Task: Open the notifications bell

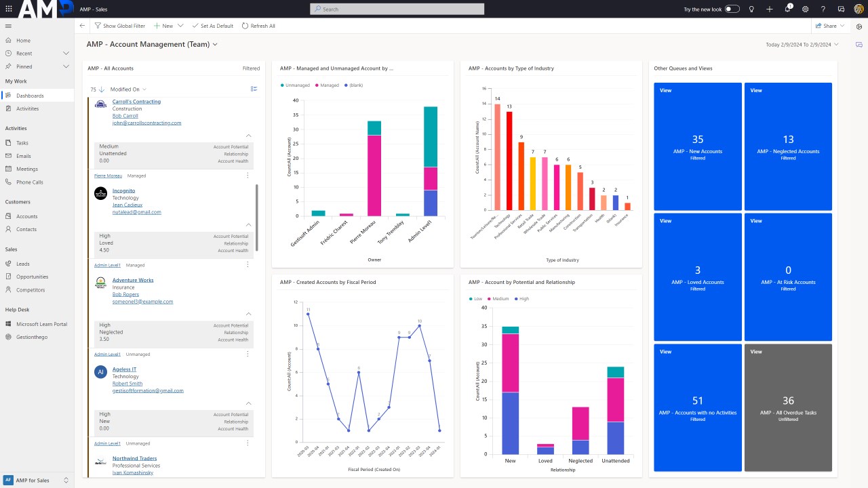Action: coord(787,9)
